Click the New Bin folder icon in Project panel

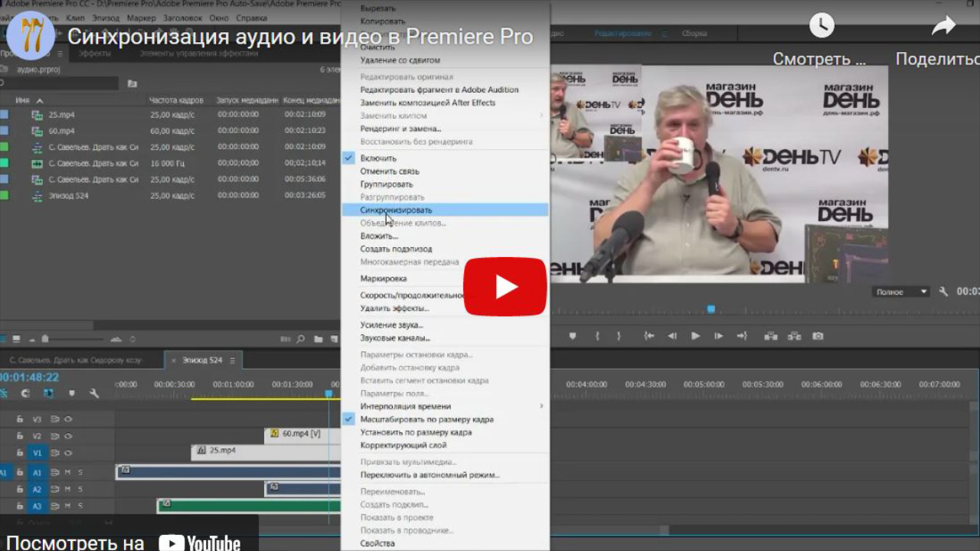(x=317, y=339)
